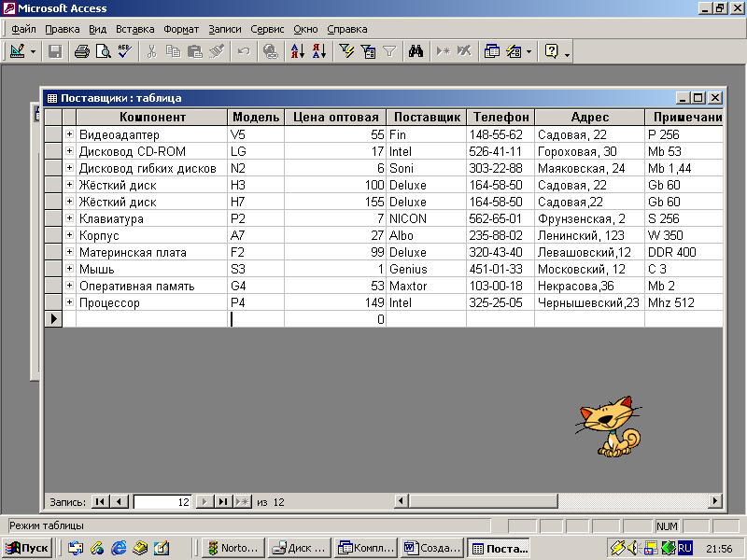
Task: Switch to Созда... Word taskbar button
Action: click(x=432, y=548)
